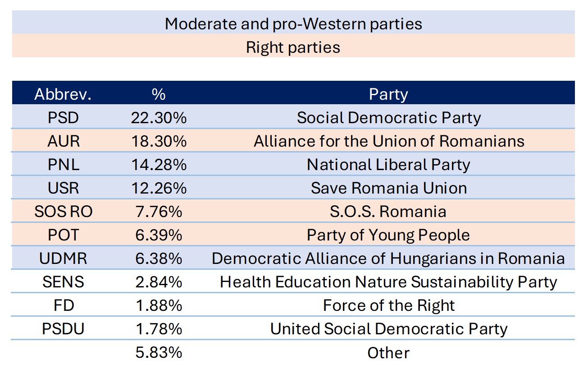588x365 pixels.
Task: Click the 'Moderate and pro-Western parties' legend row
Action: click(x=293, y=23)
